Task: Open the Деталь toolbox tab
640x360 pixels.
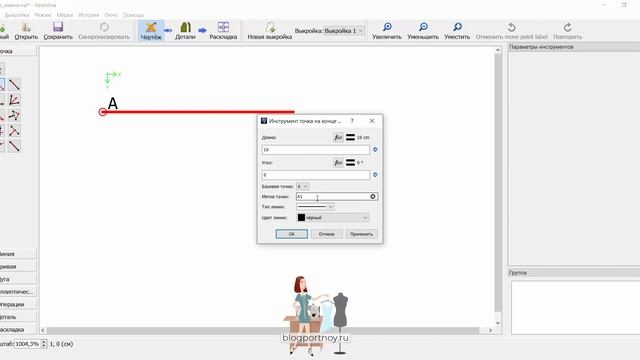Action: coord(18,317)
